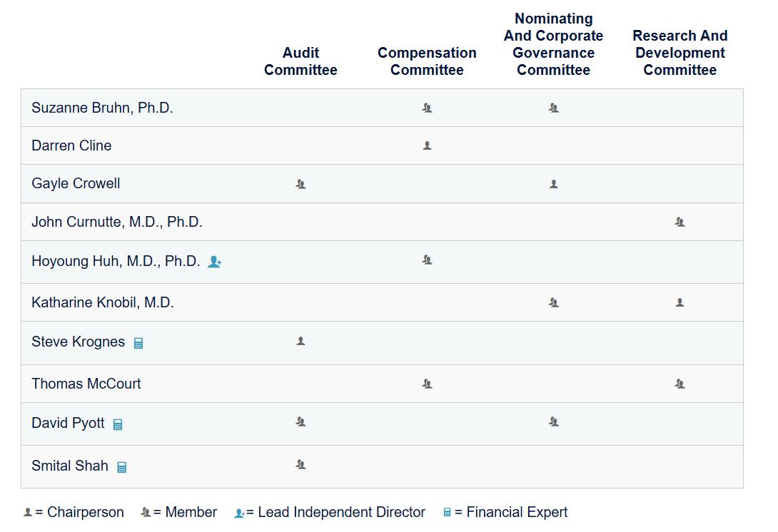Click the Lead Independent Director icon beside Hoyoung Huh

tap(214, 262)
